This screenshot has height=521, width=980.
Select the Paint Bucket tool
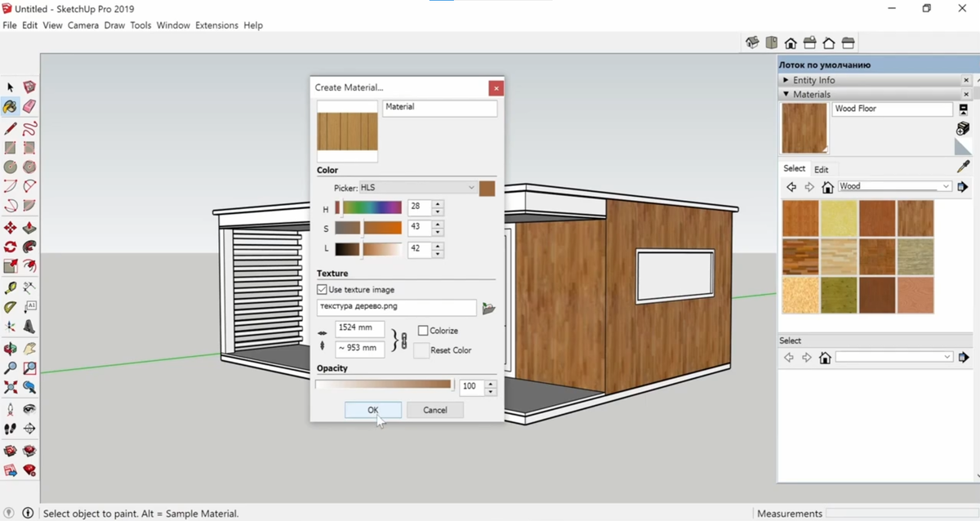10,106
